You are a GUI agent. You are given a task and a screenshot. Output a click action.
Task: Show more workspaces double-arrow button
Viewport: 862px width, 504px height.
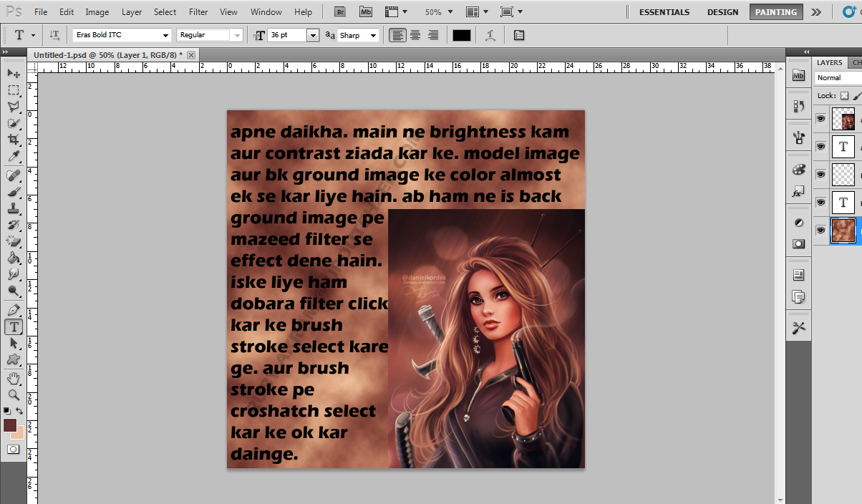click(816, 12)
